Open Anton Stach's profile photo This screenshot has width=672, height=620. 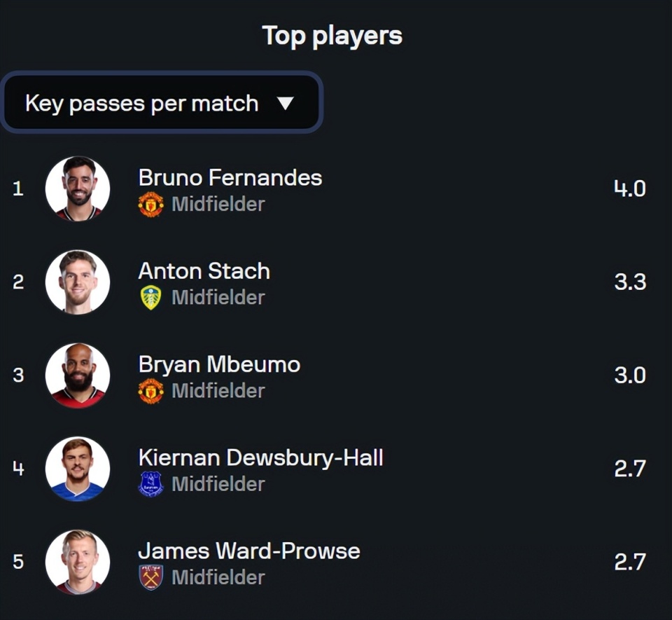click(x=78, y=282)
